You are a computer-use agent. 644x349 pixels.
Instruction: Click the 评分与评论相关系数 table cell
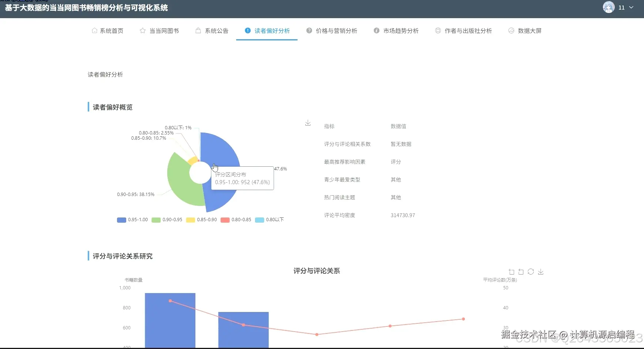point(347,144)
